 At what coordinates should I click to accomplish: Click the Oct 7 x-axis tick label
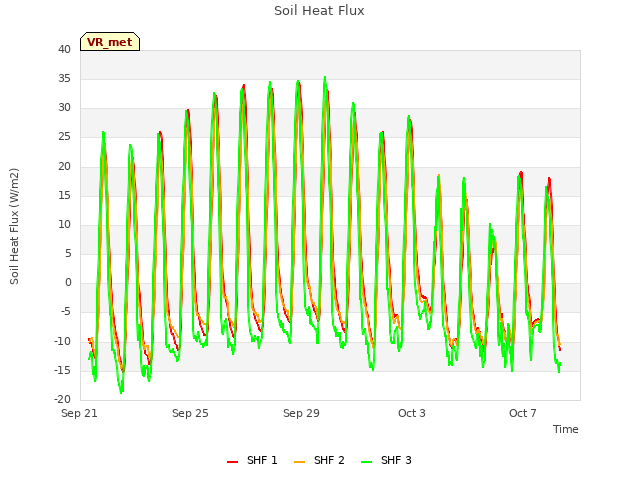523,413
